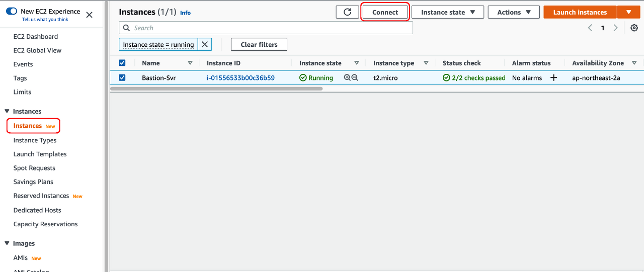This screenshot has width=644, height=272.
Task: Open Instance state dropdown
Action: click(448, 12)
